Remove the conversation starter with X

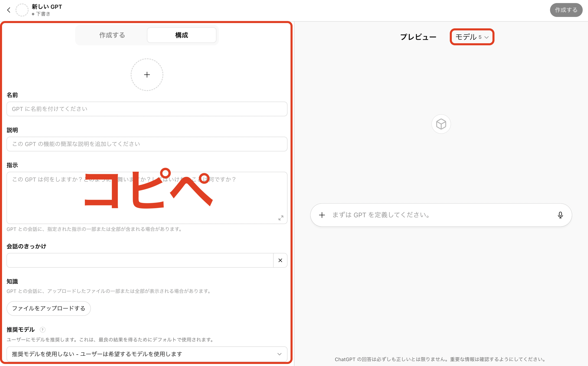[x=280, y=261]
